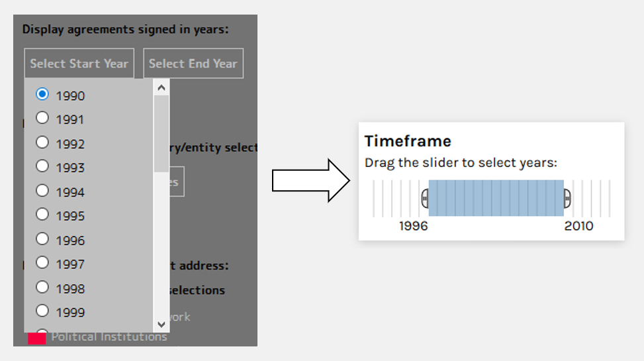Choose the 1994 radio button

coord(42,191)
